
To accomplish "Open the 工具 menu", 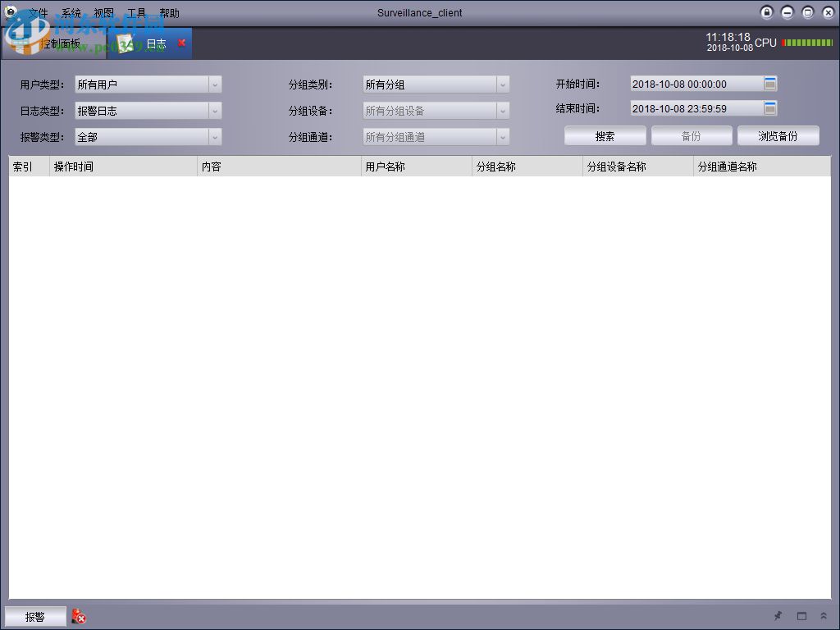I will (137, 13).
